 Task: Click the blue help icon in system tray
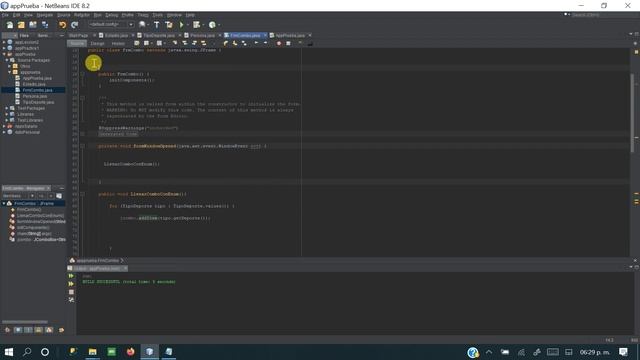(x=473, y=352)
